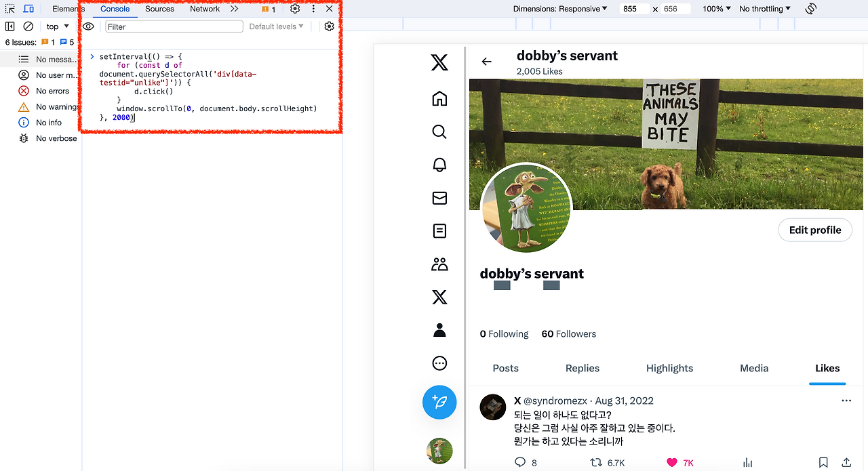This screenshot has height=471, width=868.
Task: Compose a new post with the feather button
Action: (x=439, y=402)
